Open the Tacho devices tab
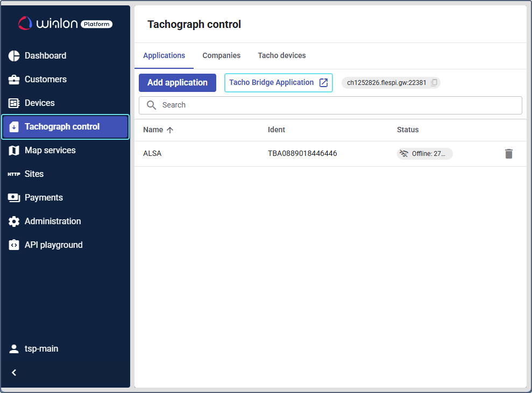532x393 pixels. click(281, 56)
